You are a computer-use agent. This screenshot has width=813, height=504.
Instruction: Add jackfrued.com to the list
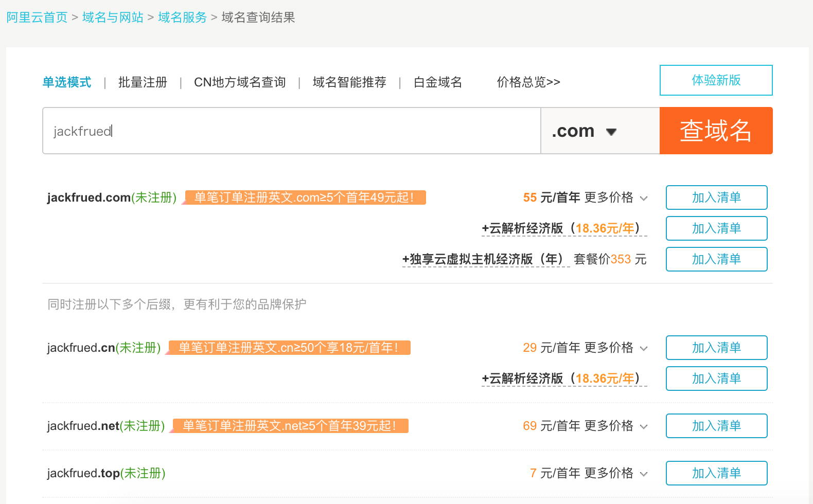point(716,197)
